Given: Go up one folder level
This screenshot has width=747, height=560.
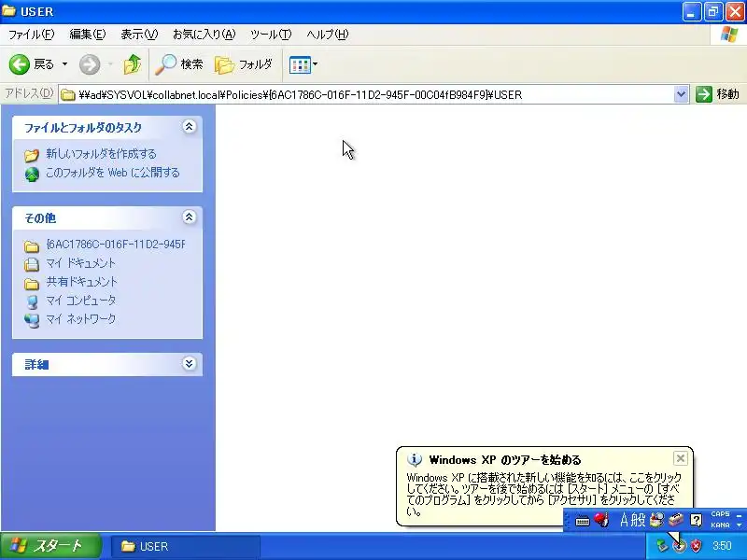Looking at the screenshot, I should pyautogui.click(x=133, y=64).
